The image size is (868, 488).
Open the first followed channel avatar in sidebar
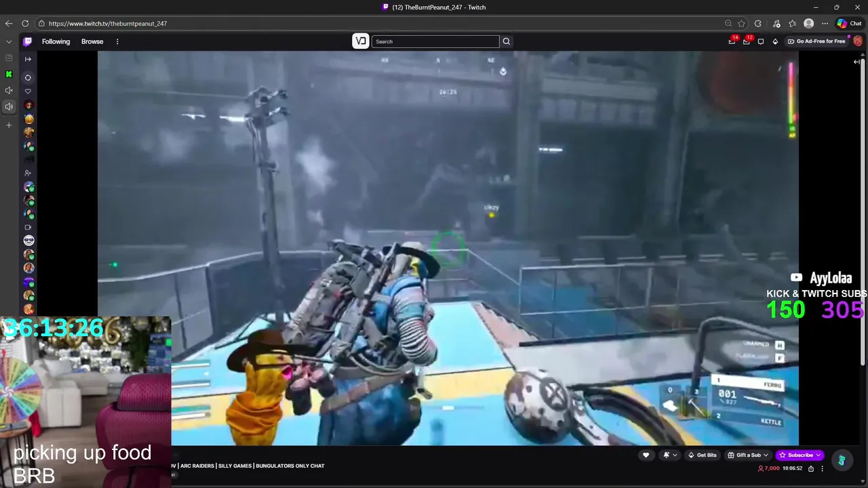pyautogui.click(x=28, y=106)
